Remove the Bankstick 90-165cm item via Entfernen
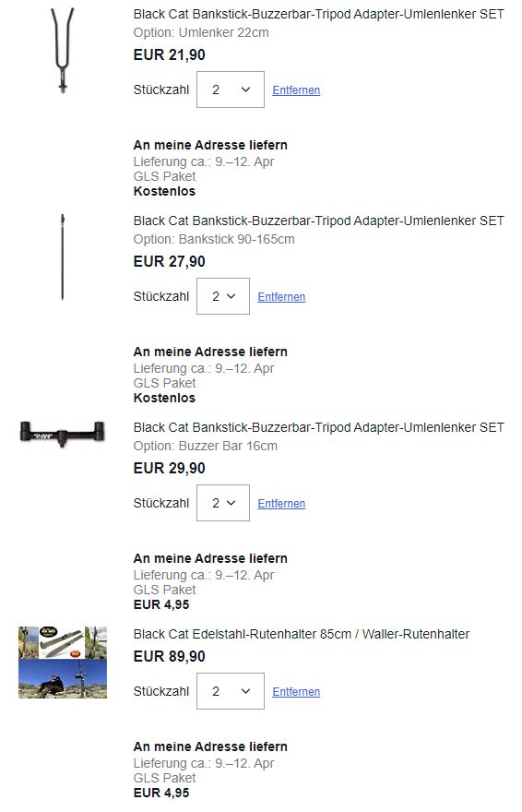 point(281,297)
